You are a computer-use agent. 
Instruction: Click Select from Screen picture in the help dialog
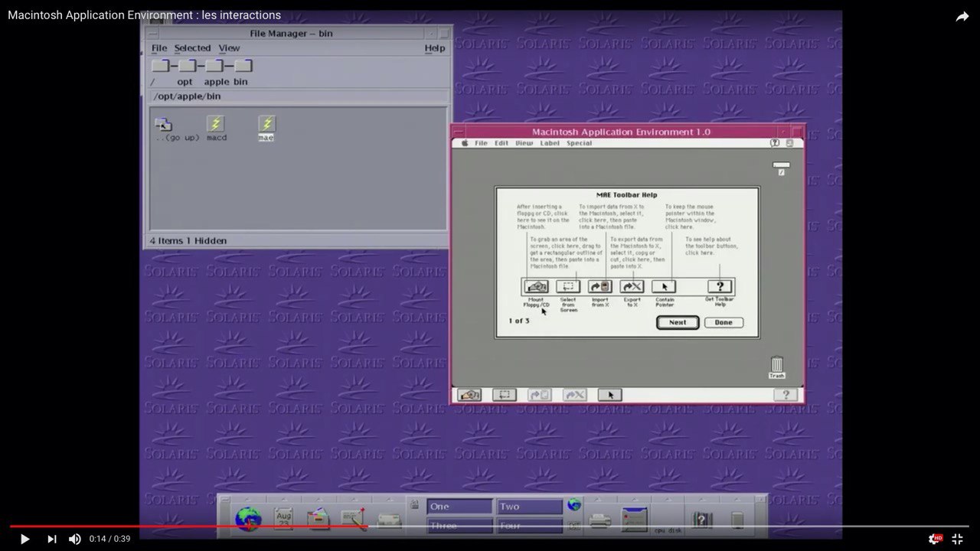(568, 287)
